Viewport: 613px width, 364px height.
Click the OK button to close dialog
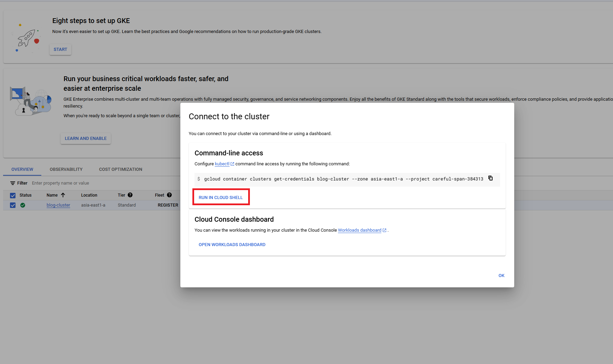click(x=501, y=275)
